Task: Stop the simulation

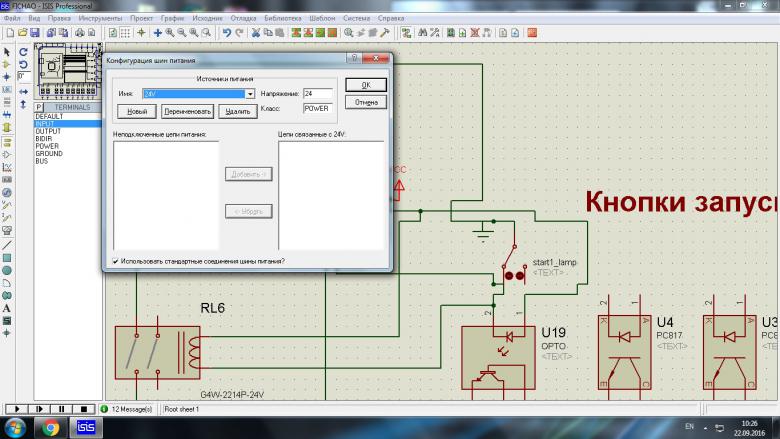Action: coord(84,409)
